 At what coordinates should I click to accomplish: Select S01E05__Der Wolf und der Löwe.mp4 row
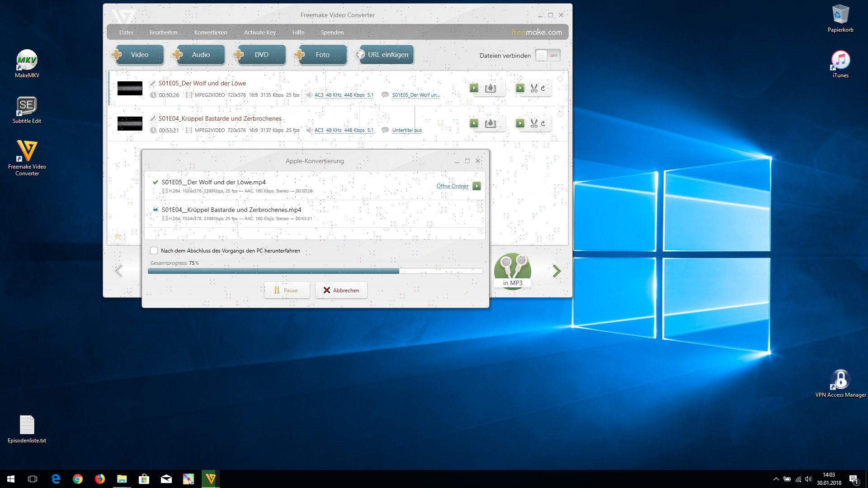click(315, 186)
